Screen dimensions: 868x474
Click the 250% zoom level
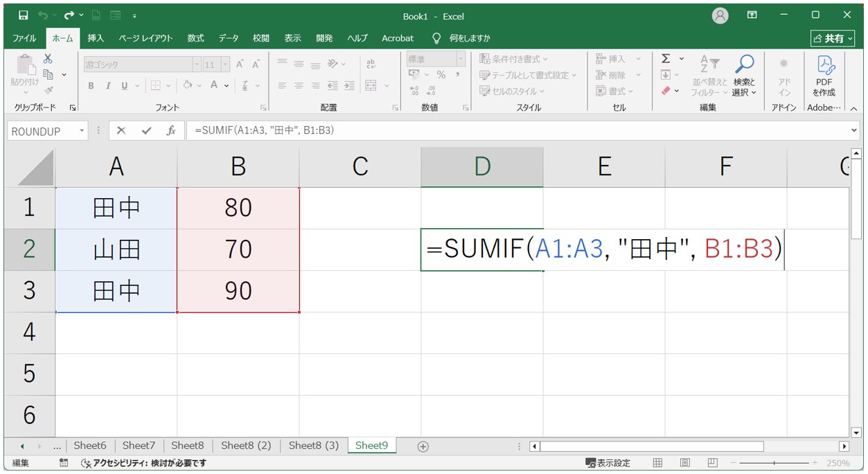(838, 463)
